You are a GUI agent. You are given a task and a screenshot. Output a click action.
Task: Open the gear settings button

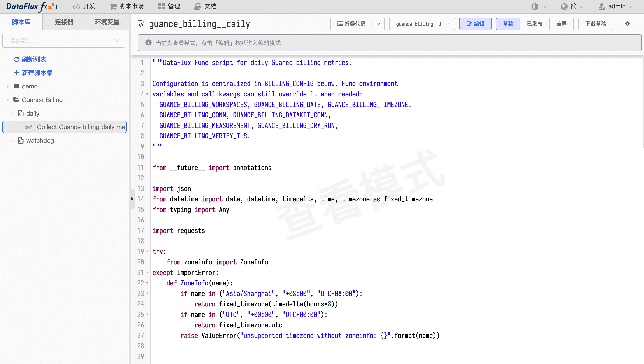628,24
